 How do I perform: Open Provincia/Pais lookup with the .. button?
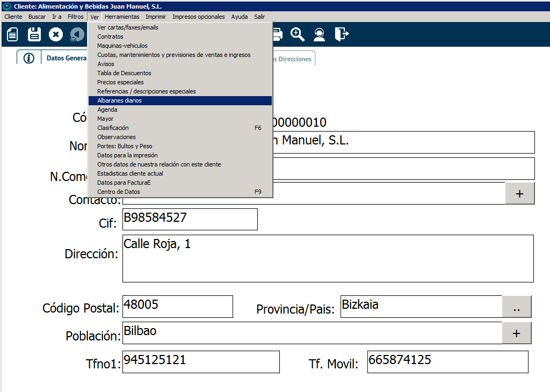[x=516, y=307]
